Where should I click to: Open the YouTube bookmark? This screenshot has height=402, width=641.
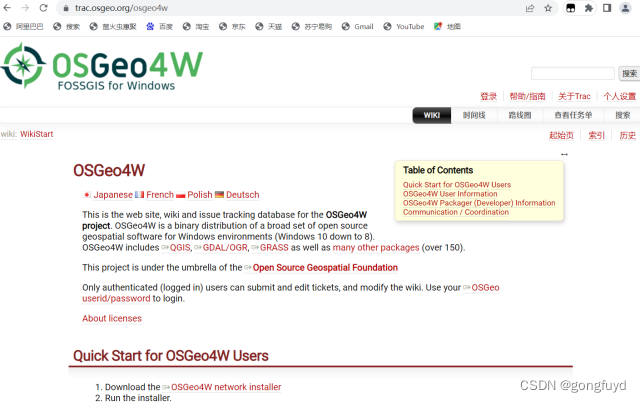(404, 27)
